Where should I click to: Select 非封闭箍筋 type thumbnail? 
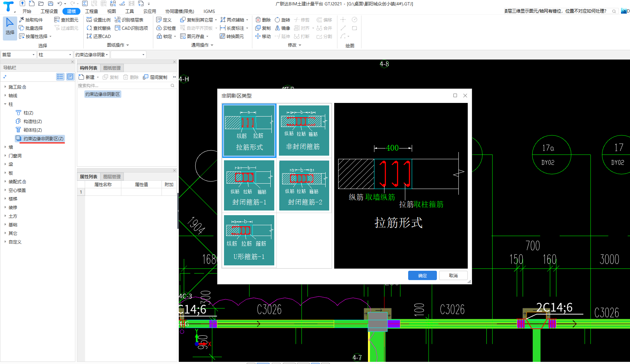[x=304, y=131]
